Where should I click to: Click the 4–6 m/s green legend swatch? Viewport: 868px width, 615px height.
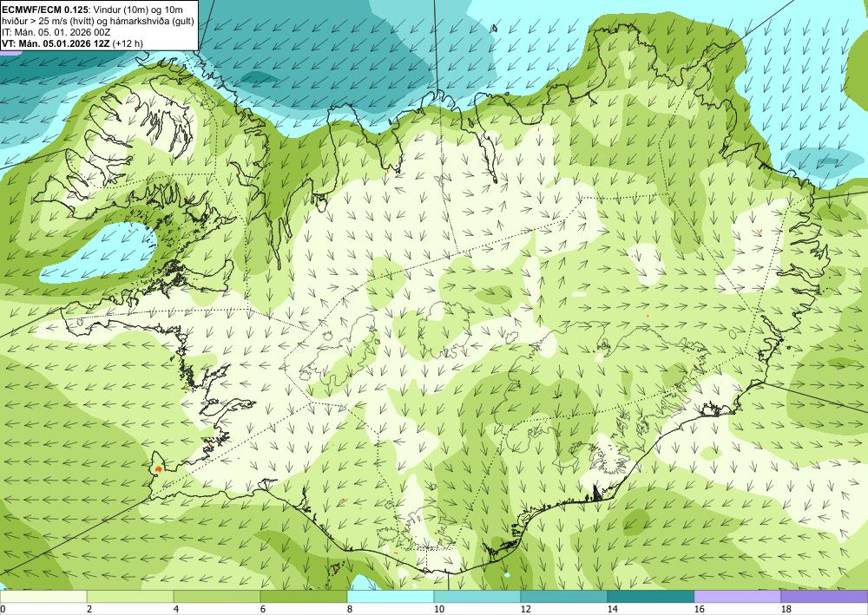click(217, 596)
